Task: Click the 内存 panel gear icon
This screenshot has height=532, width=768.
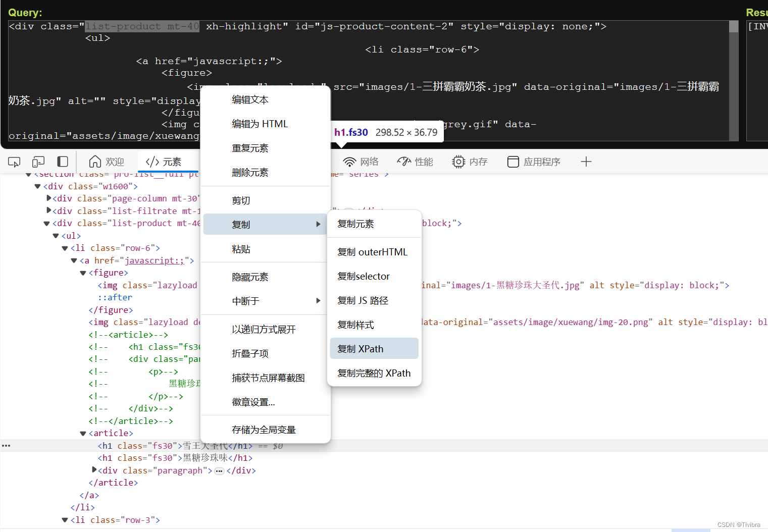Action: pyautogui.click(x=458, y=162)
